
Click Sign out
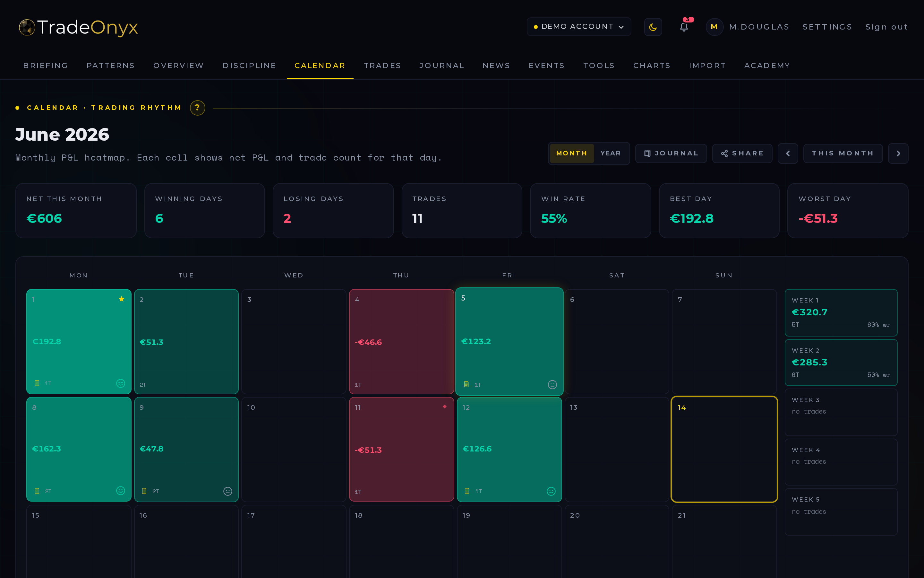pyautogui.click(x=886, y=27)
